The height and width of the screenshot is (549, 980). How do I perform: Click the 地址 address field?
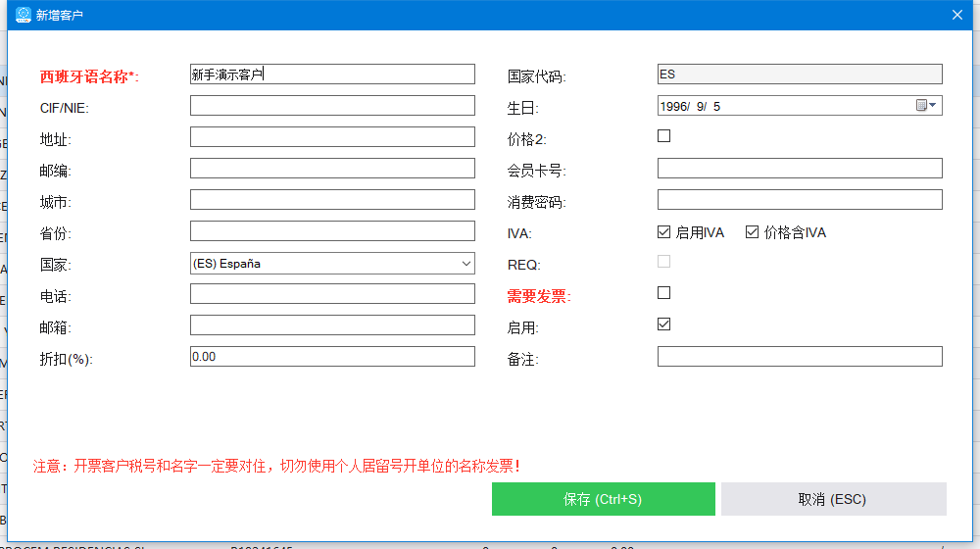click(332, 137)
